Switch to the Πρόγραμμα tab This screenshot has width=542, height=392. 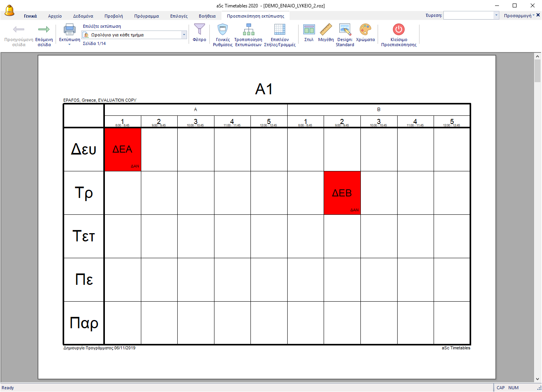[x=146, y=16]
